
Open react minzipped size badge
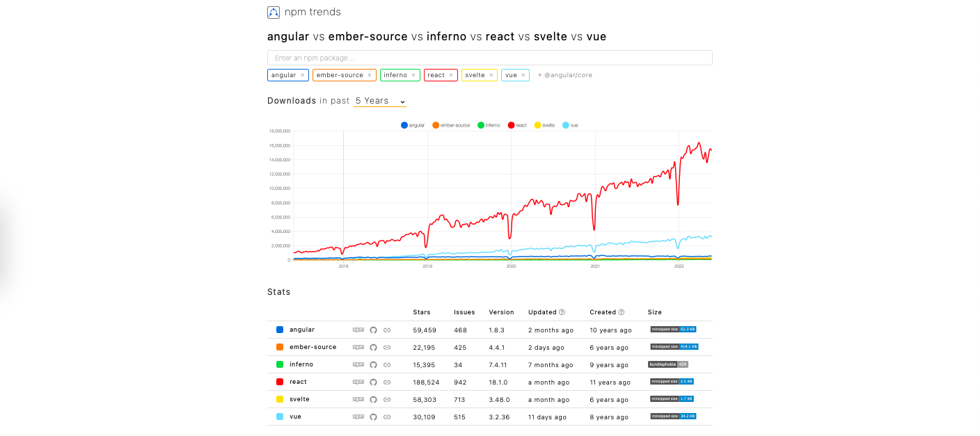[x=672, y=381]
